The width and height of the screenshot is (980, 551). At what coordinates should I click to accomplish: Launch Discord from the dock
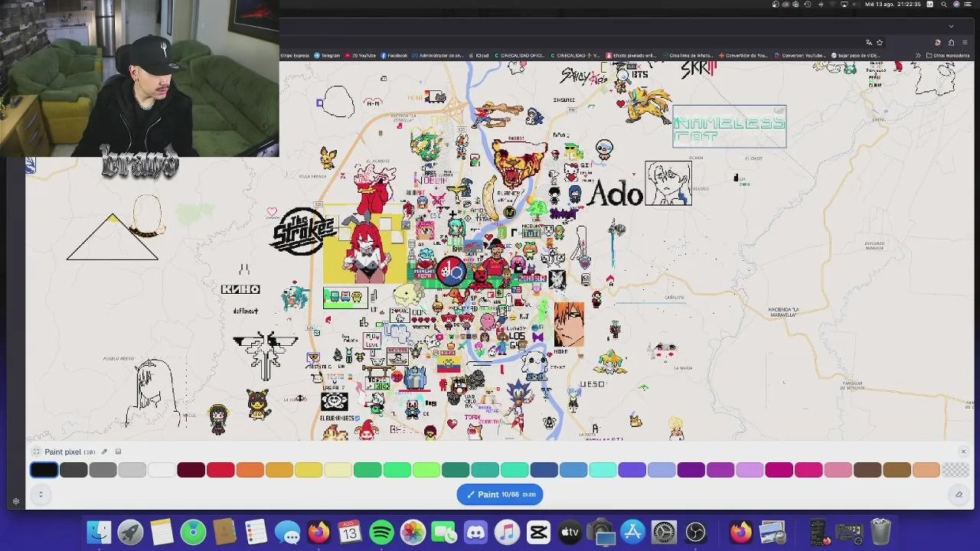pyautogui.click(x=475, y=532)
